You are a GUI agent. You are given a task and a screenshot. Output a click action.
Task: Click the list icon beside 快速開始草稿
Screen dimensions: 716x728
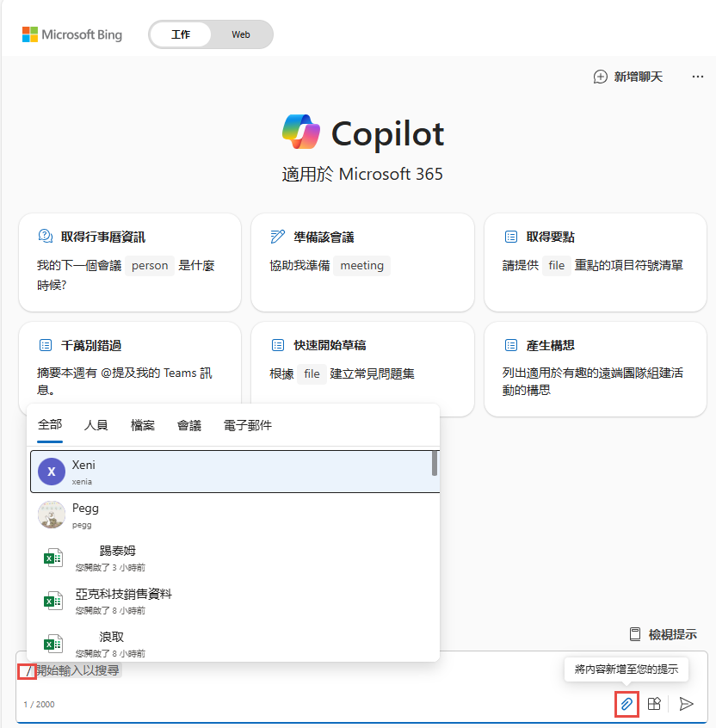[x=278, y=345]
